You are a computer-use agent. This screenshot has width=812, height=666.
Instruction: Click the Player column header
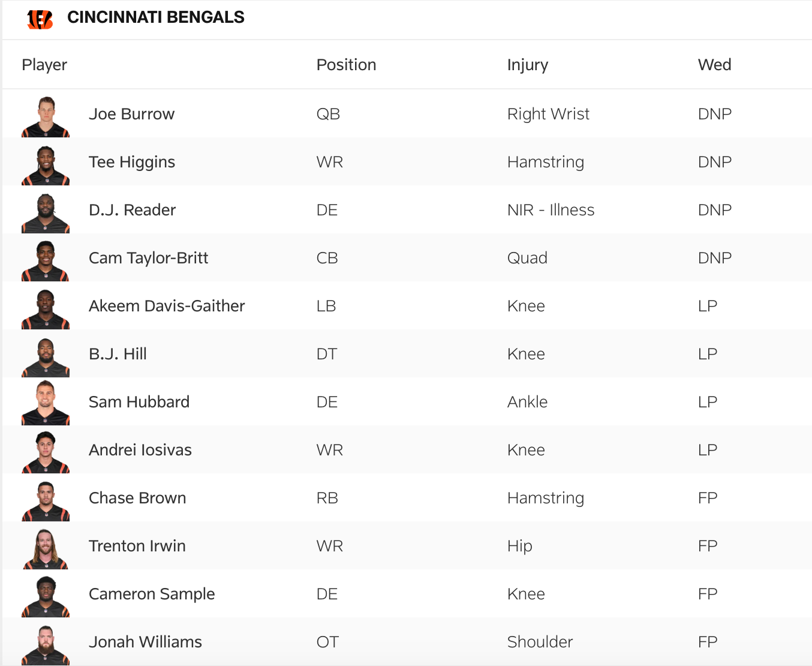(x=44, y=65)
